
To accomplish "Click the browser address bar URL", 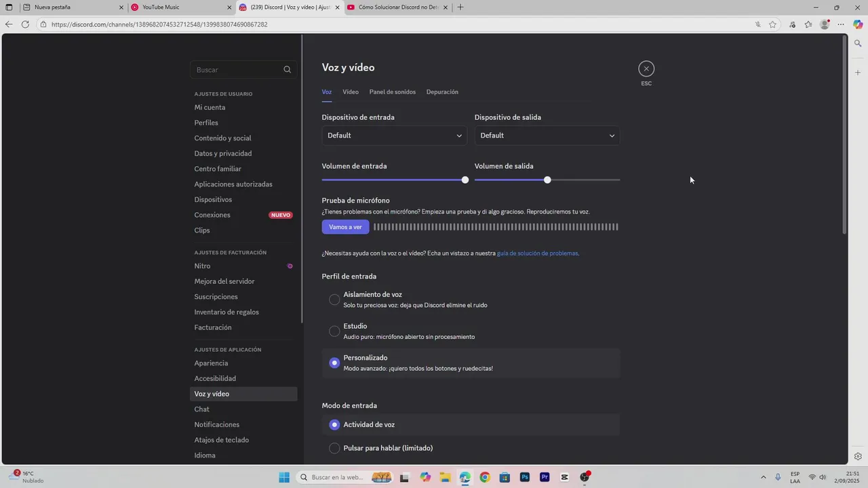I will click(159, 24).
